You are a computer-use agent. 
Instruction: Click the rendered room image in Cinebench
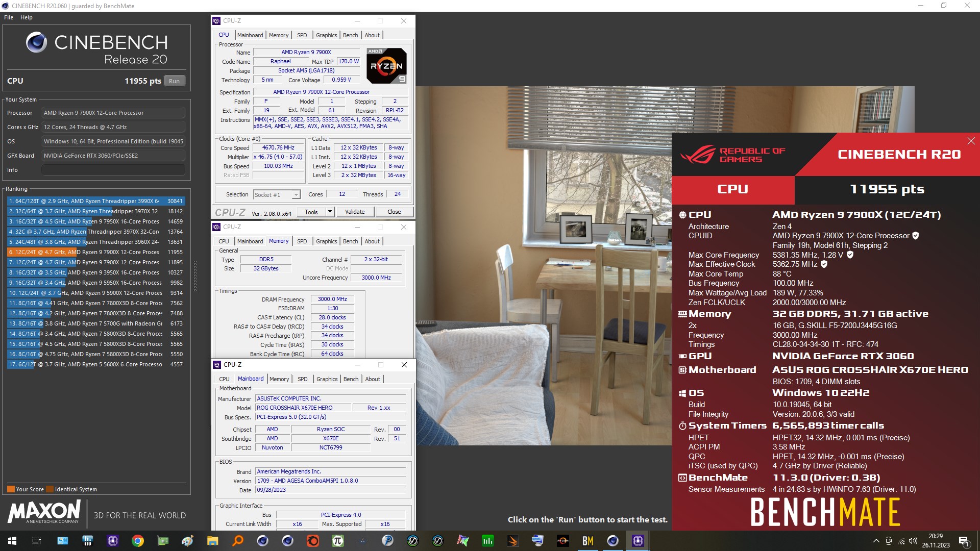[543, 265]
